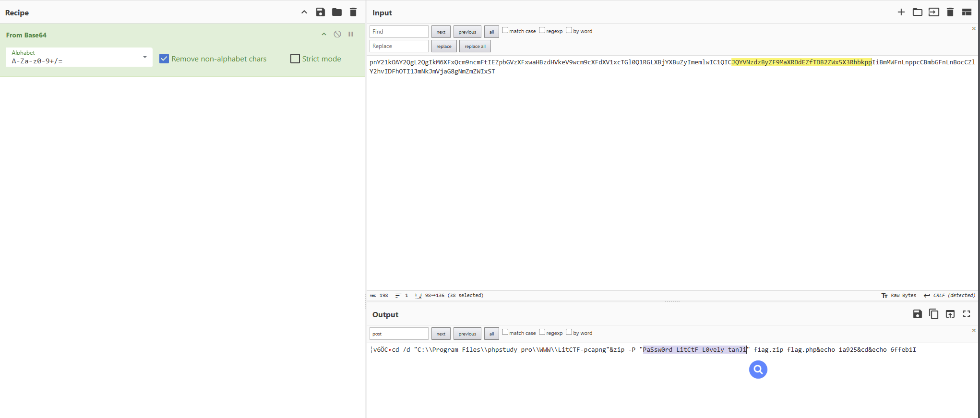
Task: Open the CRLF end-of-line selector
Action: 949,296
